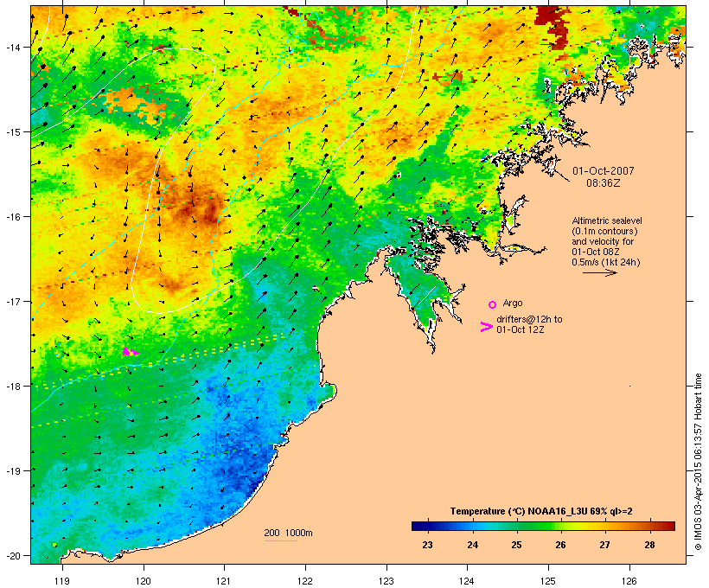Click the temperature color scale bar
This screenshot has height=588, width=709.
(x=543, y=526)
